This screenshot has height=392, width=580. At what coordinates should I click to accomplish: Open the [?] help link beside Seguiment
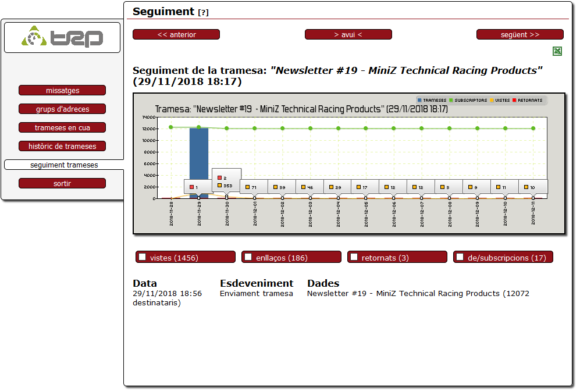click(203, 13)
